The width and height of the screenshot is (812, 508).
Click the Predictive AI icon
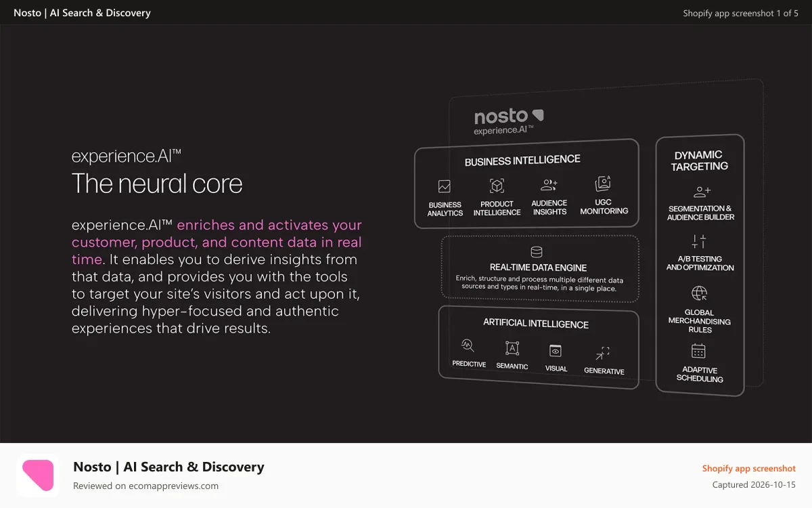(468, 345)
